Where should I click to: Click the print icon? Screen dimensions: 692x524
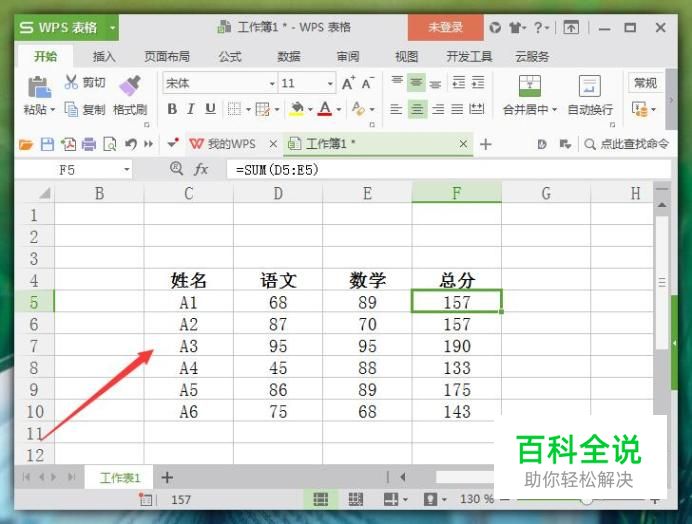[89, 144]
